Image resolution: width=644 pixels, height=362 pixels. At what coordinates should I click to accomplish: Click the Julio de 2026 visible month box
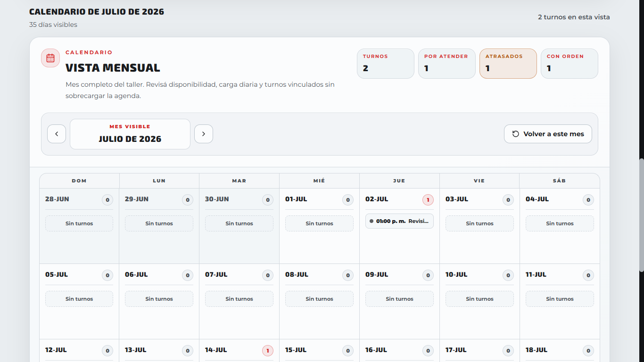pyautogui.click(x=130, y=134)
